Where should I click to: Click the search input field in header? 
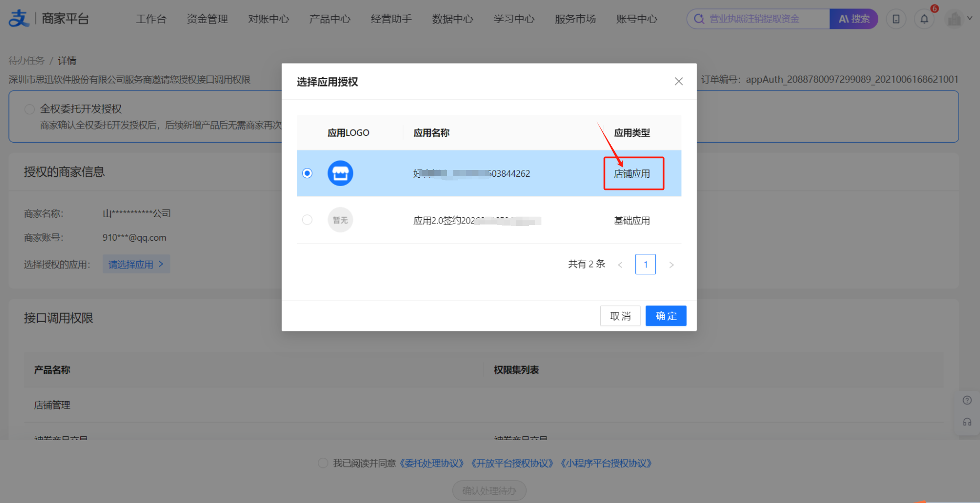point(758,19)
